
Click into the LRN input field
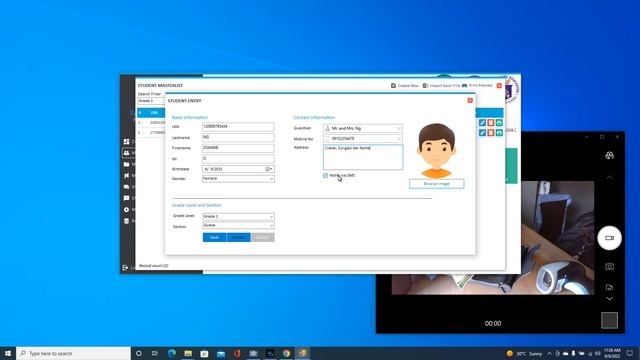coord(238,127)
